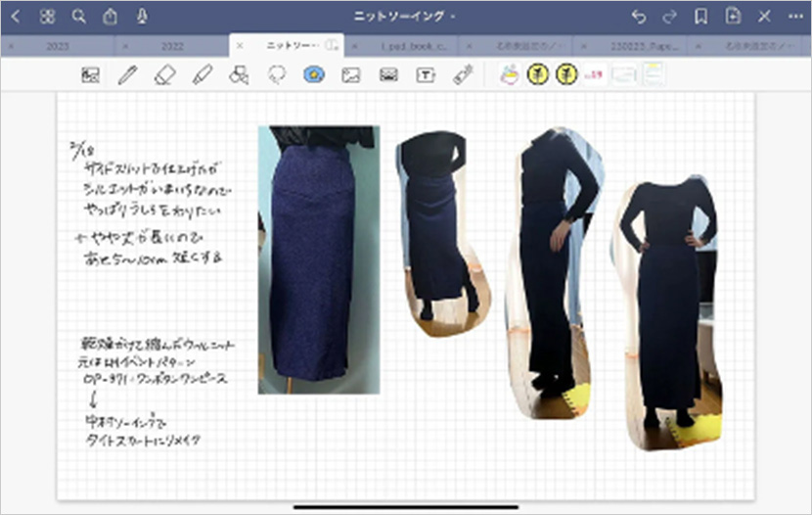Viewport: 812px width, 515px height.
Task: Select the active ニットソー tab
Action: pyautogui.click(x=286, y=46)
